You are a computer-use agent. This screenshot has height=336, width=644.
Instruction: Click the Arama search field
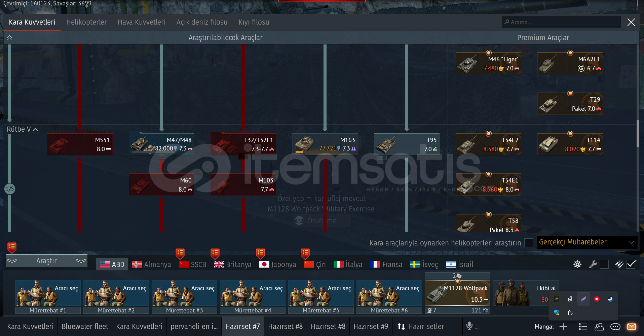click(561, 22)
